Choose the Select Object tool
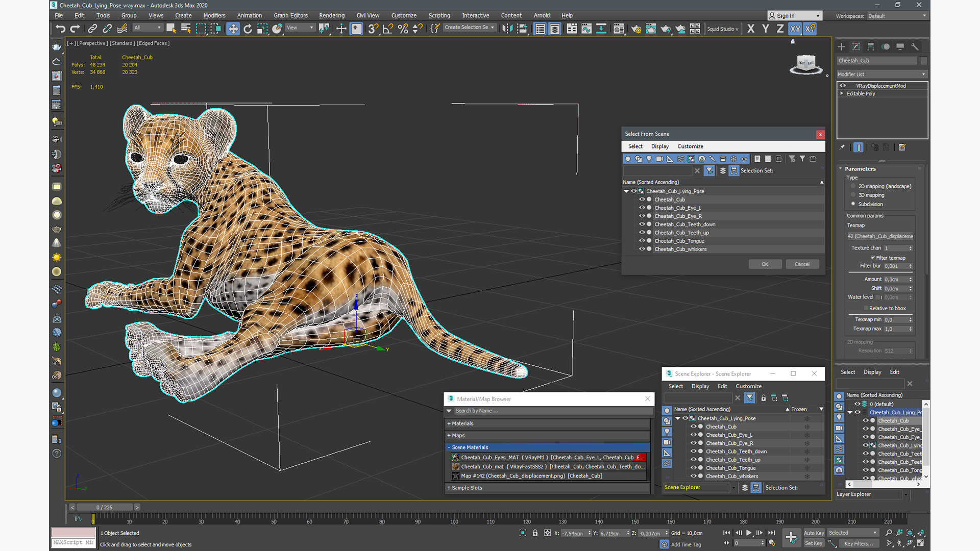 (x=171, y=29)
